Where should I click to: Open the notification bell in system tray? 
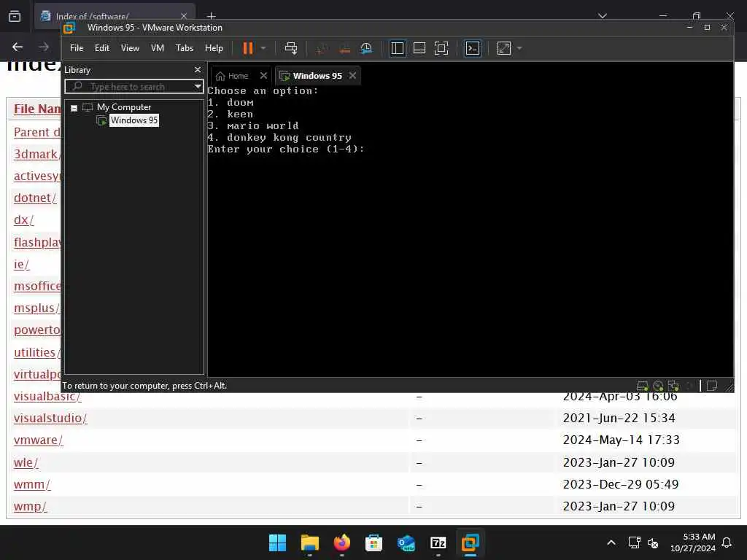[727, 542]
